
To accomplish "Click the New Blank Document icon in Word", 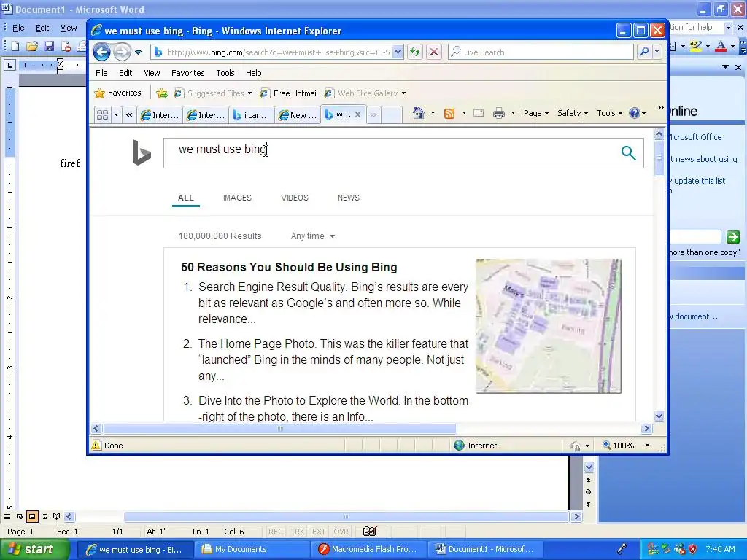I will (x=15, y=46).
